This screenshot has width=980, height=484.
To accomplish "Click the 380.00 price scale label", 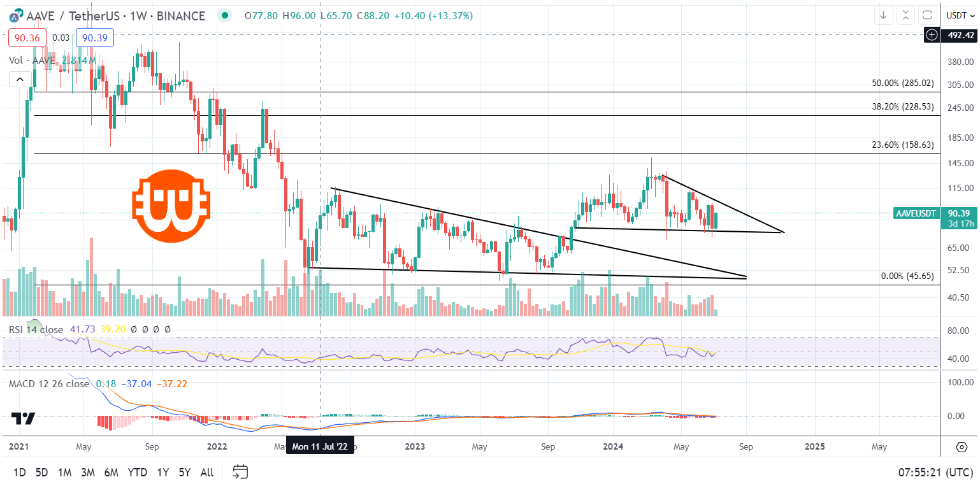I will (962, 62).
